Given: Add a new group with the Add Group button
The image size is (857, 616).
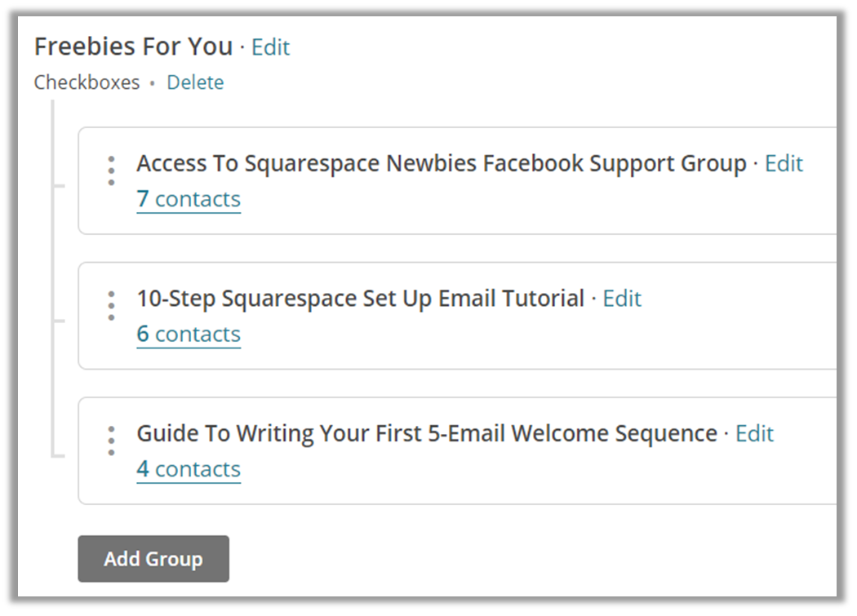Looking at the screenshot, I should (x=153, y=559).
